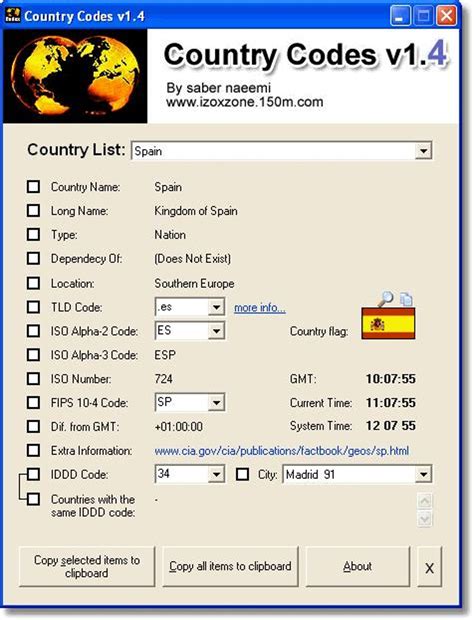Click the Current Time value 11:07:55
The height and width of the screenshot is (620, 474).
pyautogui.click(x=391, y=403)
